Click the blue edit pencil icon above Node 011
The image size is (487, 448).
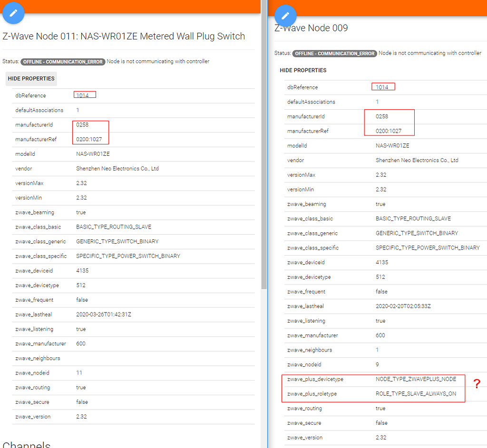point(13,13)
